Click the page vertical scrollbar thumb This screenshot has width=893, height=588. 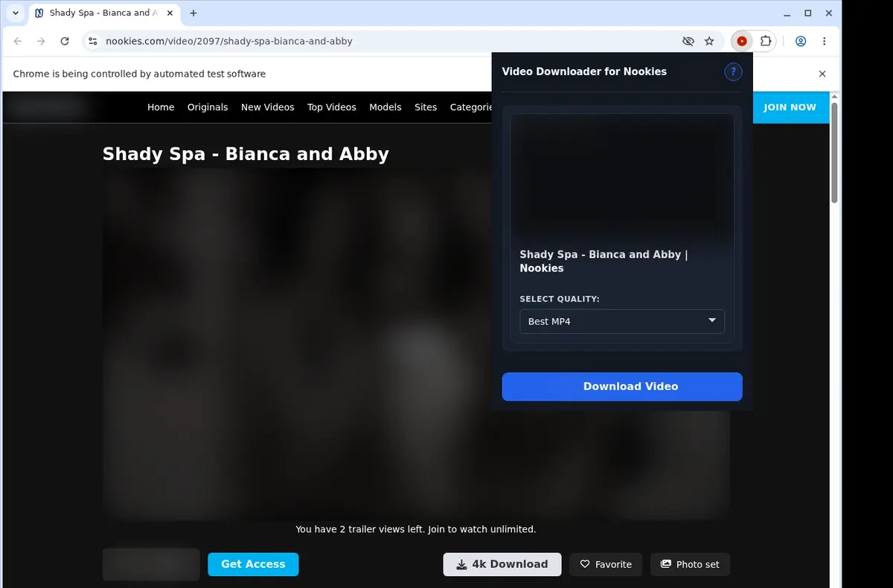click(x=834, y=153)
